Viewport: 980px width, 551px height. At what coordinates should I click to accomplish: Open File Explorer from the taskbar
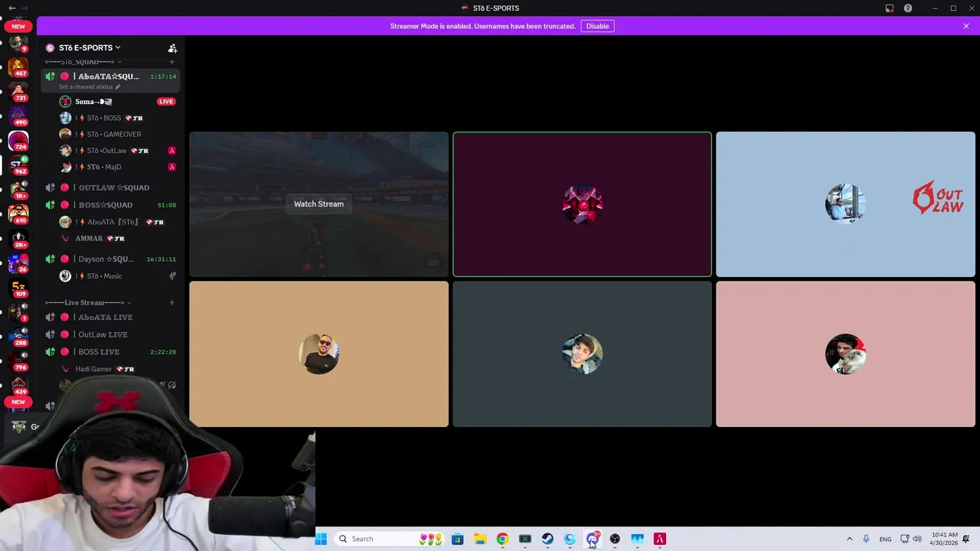point(480,539)
